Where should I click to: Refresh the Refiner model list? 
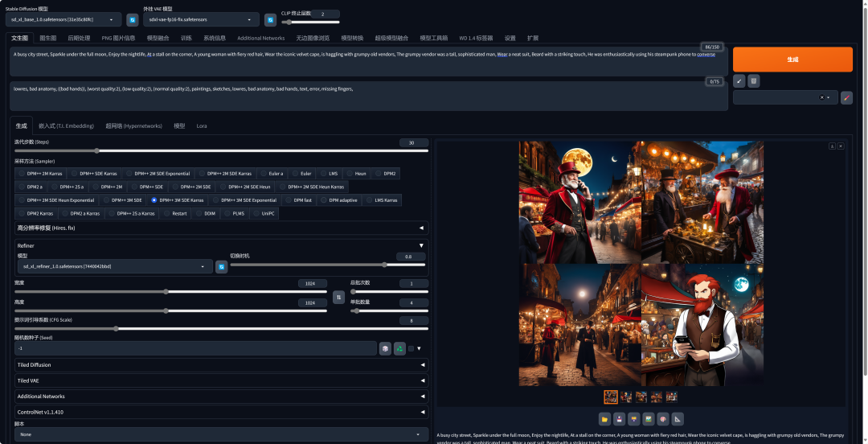(221, 266)
